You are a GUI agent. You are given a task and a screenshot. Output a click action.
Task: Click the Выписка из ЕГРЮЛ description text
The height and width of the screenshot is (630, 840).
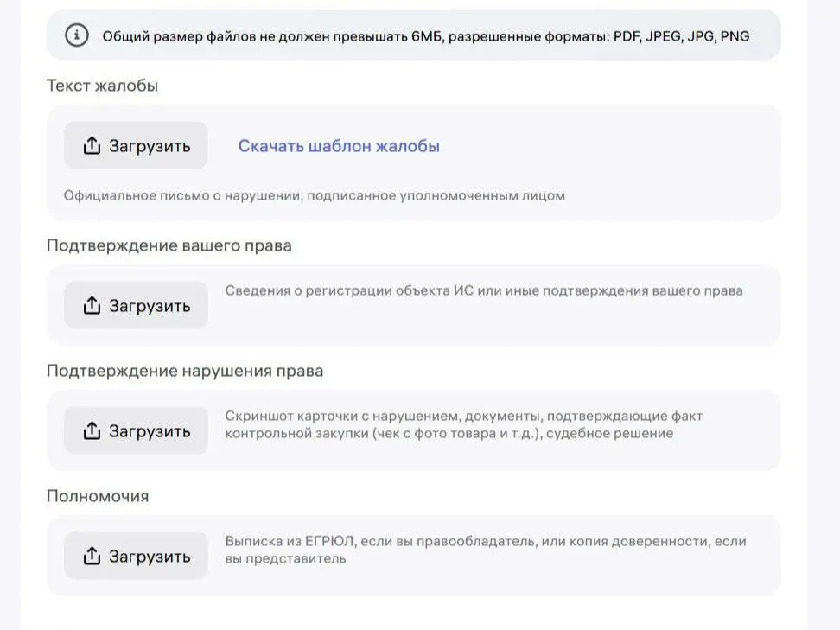[485, 550]
